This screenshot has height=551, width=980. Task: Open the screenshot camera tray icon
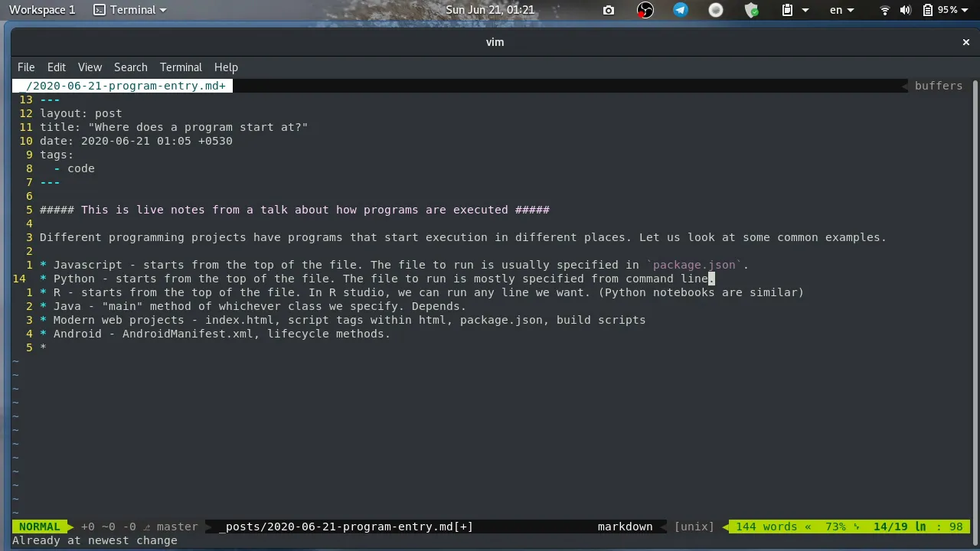609,10
